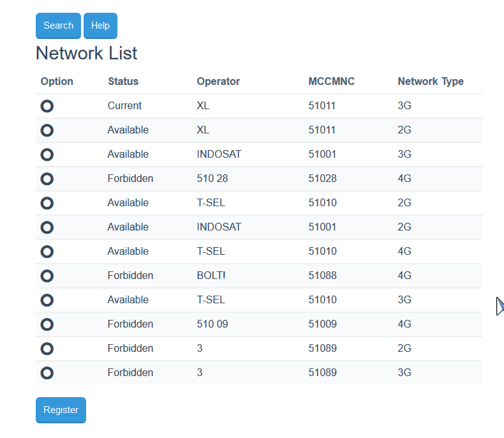504x438 pixels.
Task: Select the BOLT! 4G network option
Action: click(47, 276)
